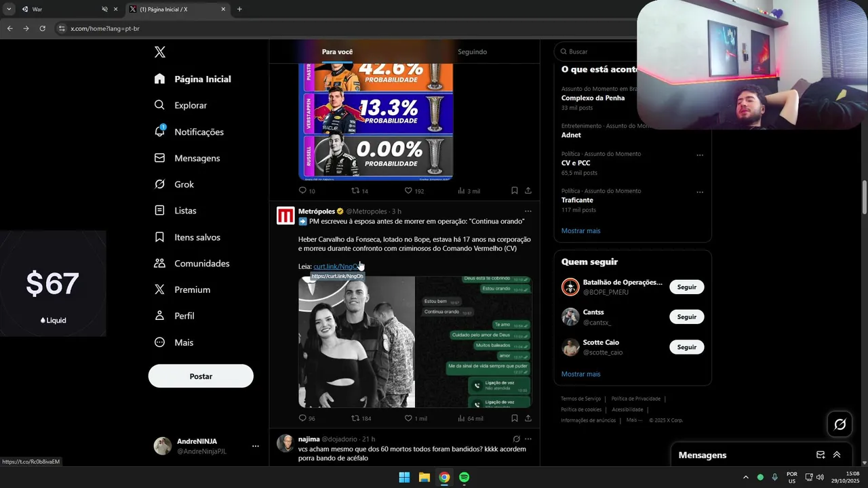Open Spotify from the taskbar
Viewport: 868px width, 488px height.
click(465, 477)
